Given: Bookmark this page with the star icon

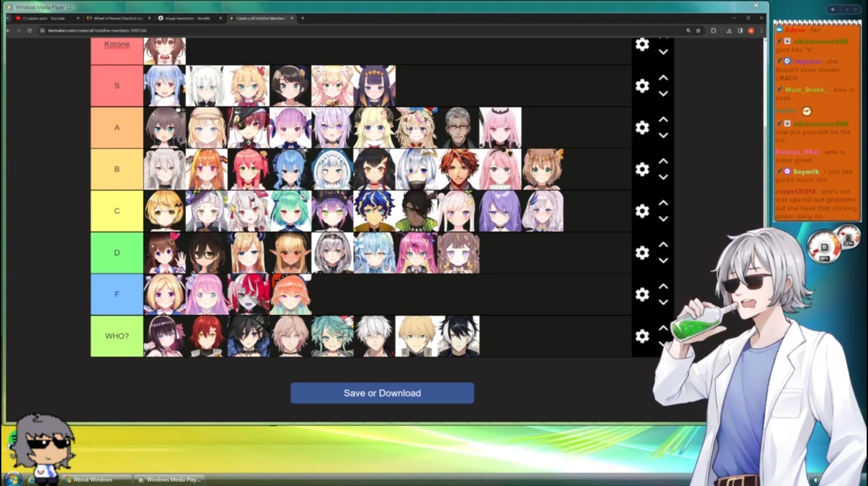Looking at the screenshot, I should pyautogui.click(x=698, y=31).
